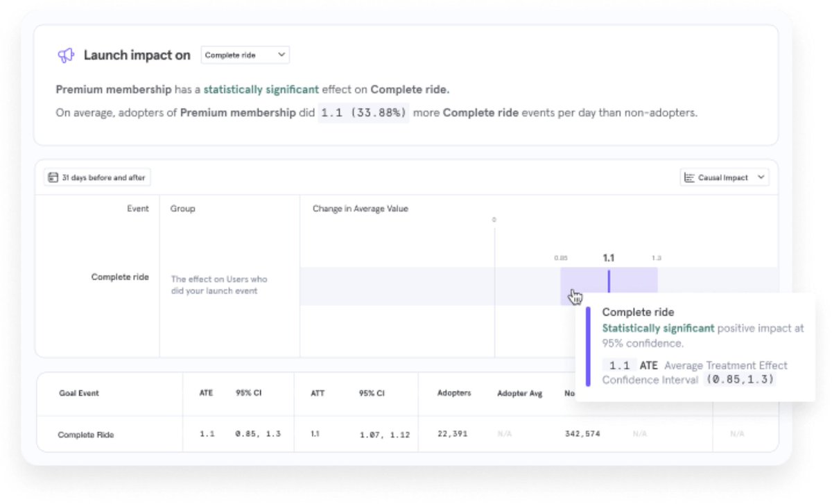This screenshot has width=832, height=504.
Task: Click the calendar icon beside date range
Action: [x=52, y=177]
